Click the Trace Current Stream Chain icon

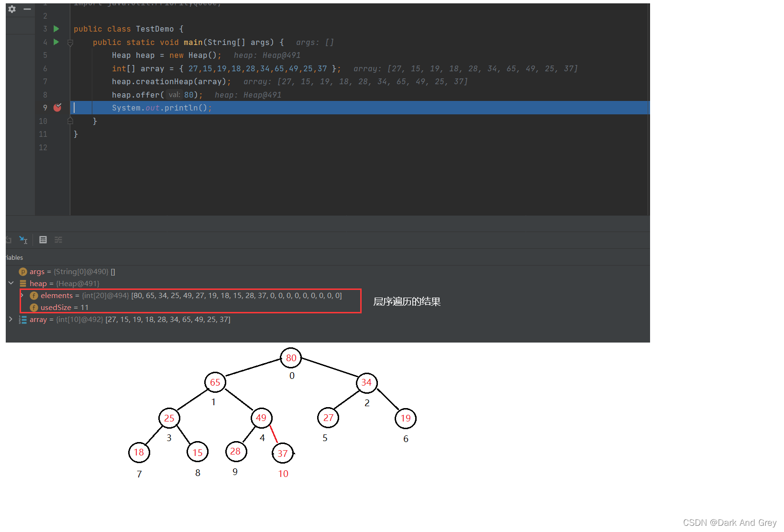click(58, 240)
